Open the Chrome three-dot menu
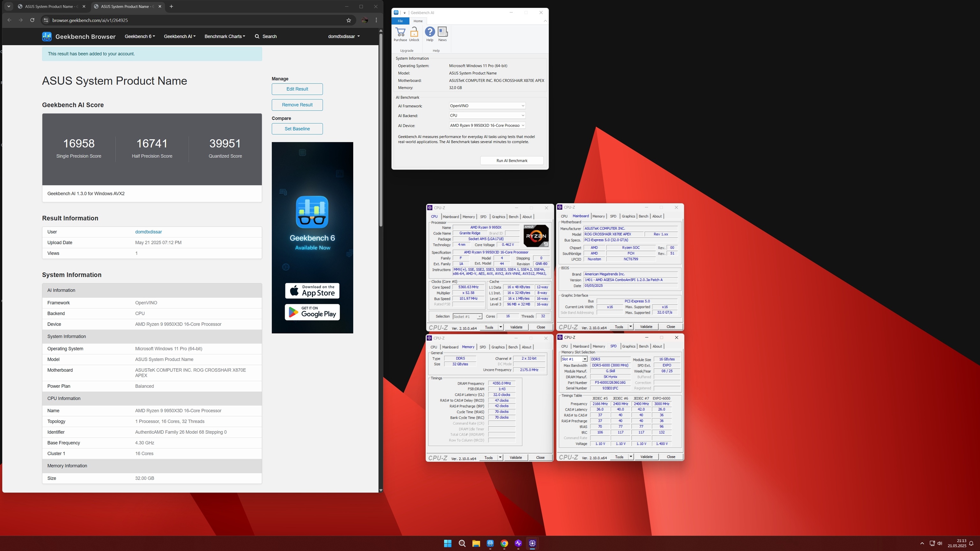The height and width of the screenshot is (551, 980). 376,20
